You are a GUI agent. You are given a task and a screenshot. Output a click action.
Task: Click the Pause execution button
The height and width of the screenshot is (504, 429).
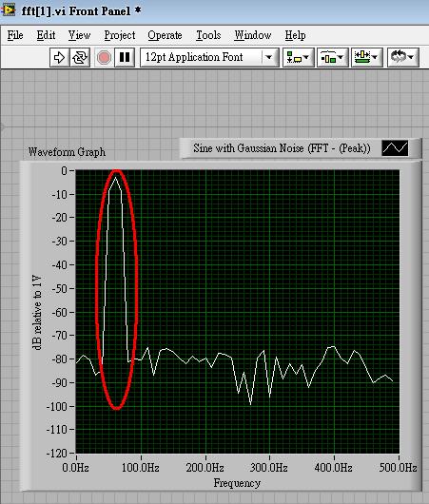click(x=125, y=58)
